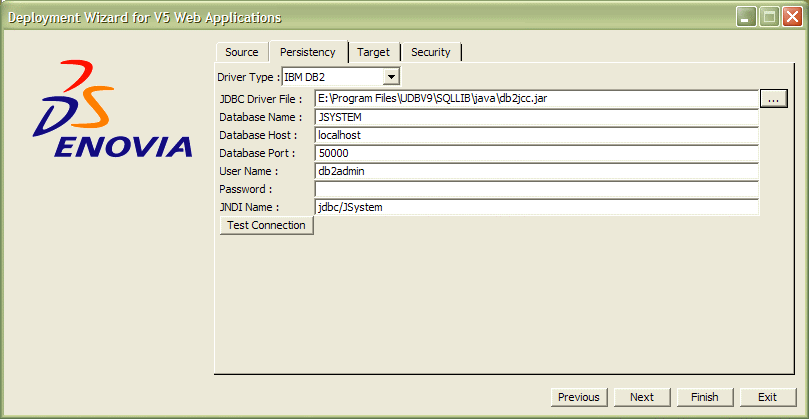Exit the deployment wizard
The width and height of the screenshot is (809, 419).
click(x=767, y=397)
